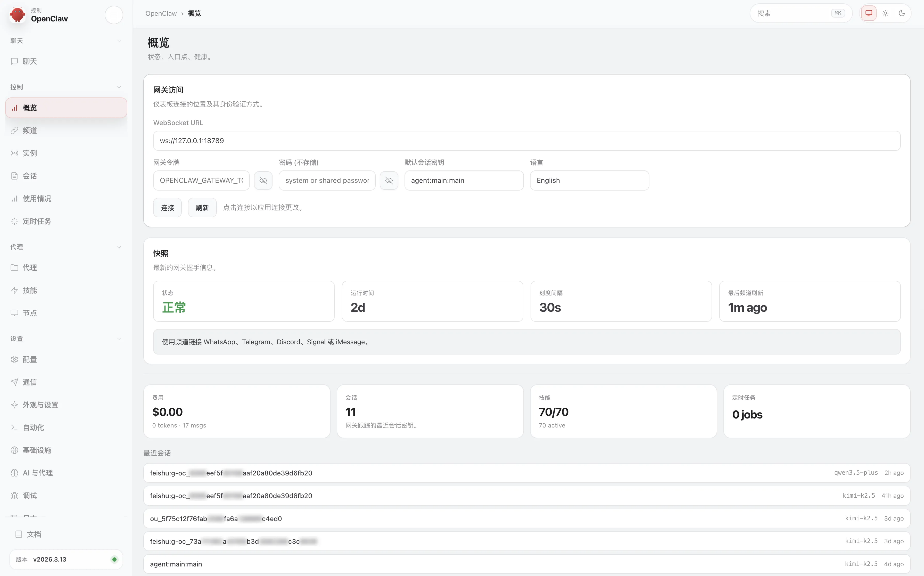The width and height of the screenshot is (924, 576).
Task: Switch to light theme sun icon
Action: [885, 13]
